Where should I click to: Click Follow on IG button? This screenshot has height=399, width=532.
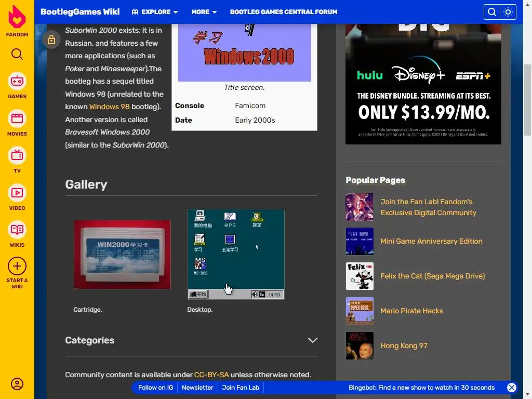(x=155, y=388)
